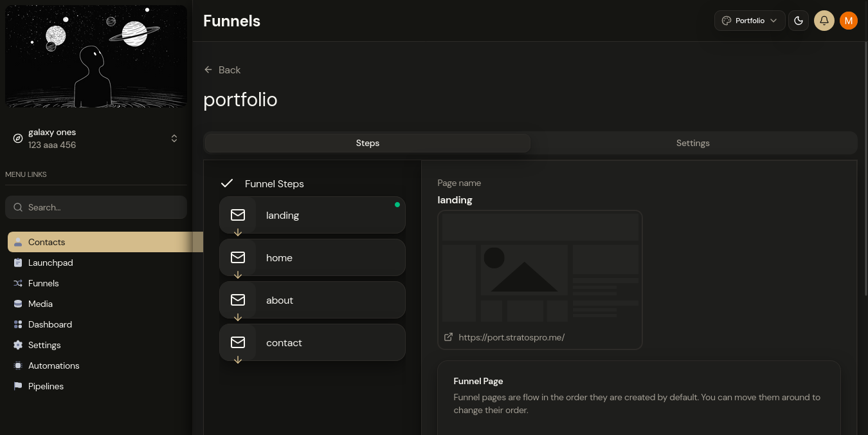Viewport: 868px width, 435px height.
Task: Open the orange M user avatar
Action: coord(849,21)
